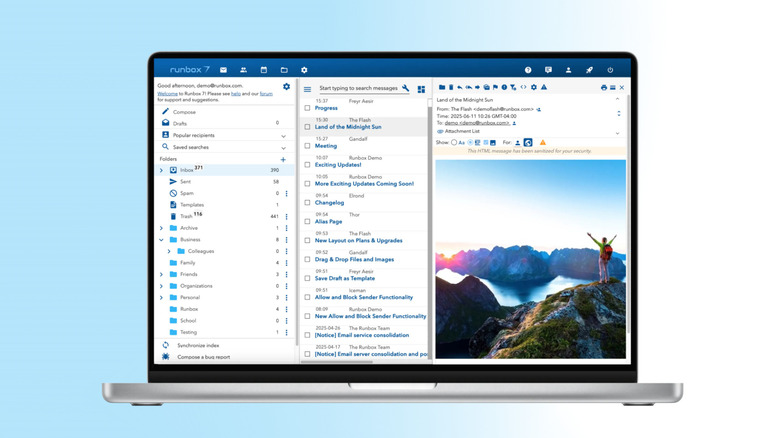Tick the checkbox for Changelog message
This screenshot has width=780, height=438.
(307, 203)
